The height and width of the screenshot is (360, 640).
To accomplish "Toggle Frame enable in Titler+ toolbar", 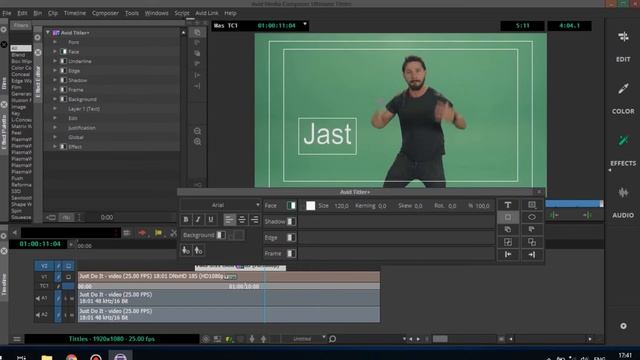I will (x=291, y=253).
